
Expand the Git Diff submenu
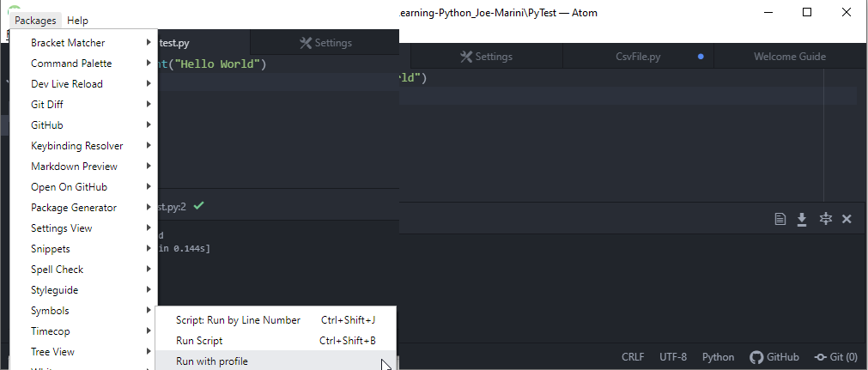click(83, 104)
